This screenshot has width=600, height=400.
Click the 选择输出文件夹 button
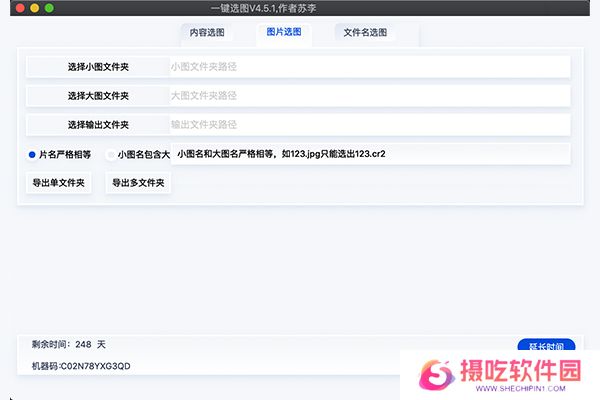pyautogui.click(x=98, y=125)
